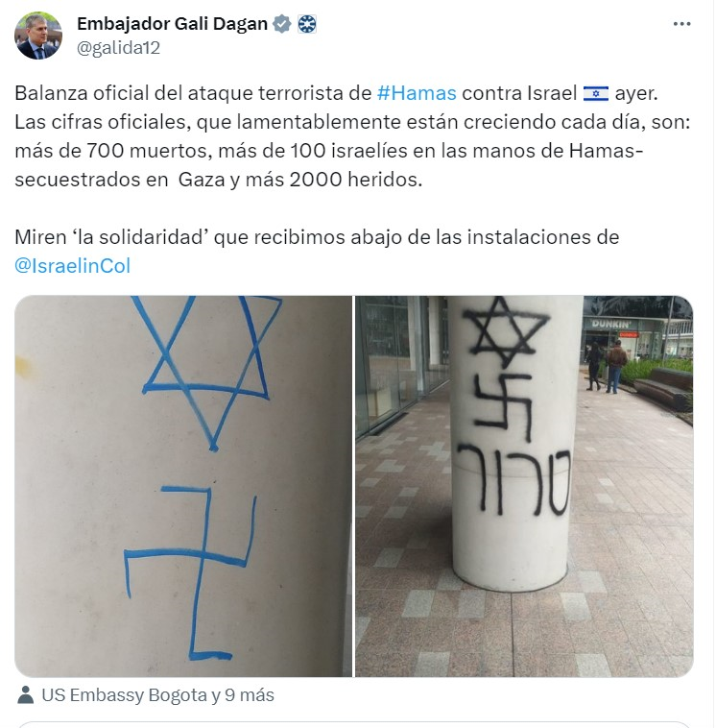This screenshot has width=716, height=728.
Task: Open the @IsraelinCol mention link
Action: tap(72, 266)
